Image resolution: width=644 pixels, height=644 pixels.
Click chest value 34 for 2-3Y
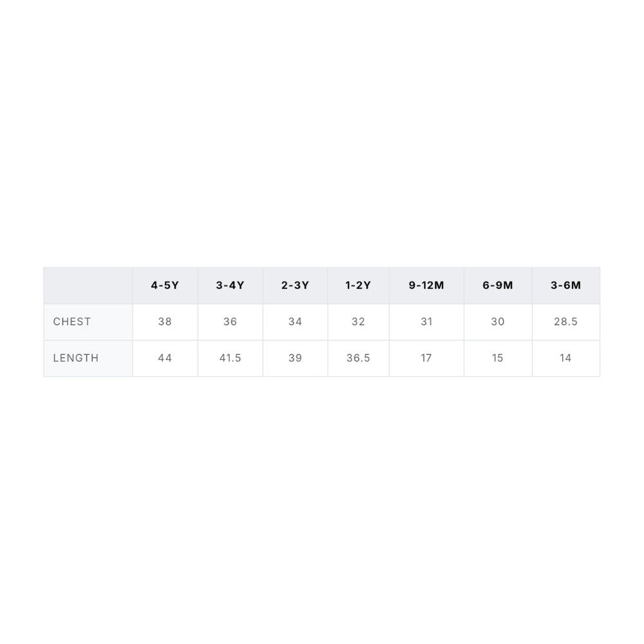[x=295, y=321]
